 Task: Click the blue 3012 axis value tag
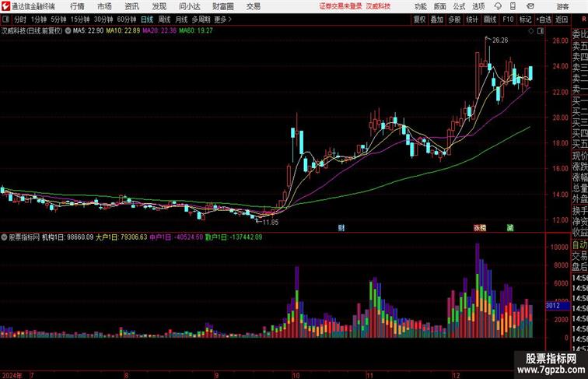[x=557, y=305]
